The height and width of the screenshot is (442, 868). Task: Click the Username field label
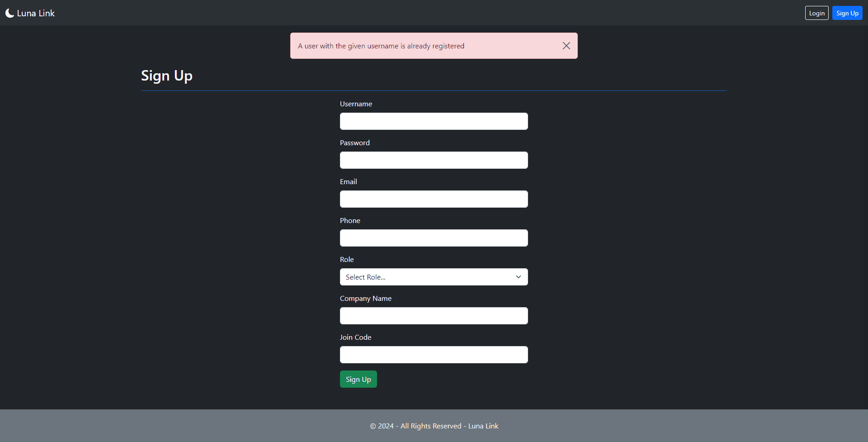point(356,104)
